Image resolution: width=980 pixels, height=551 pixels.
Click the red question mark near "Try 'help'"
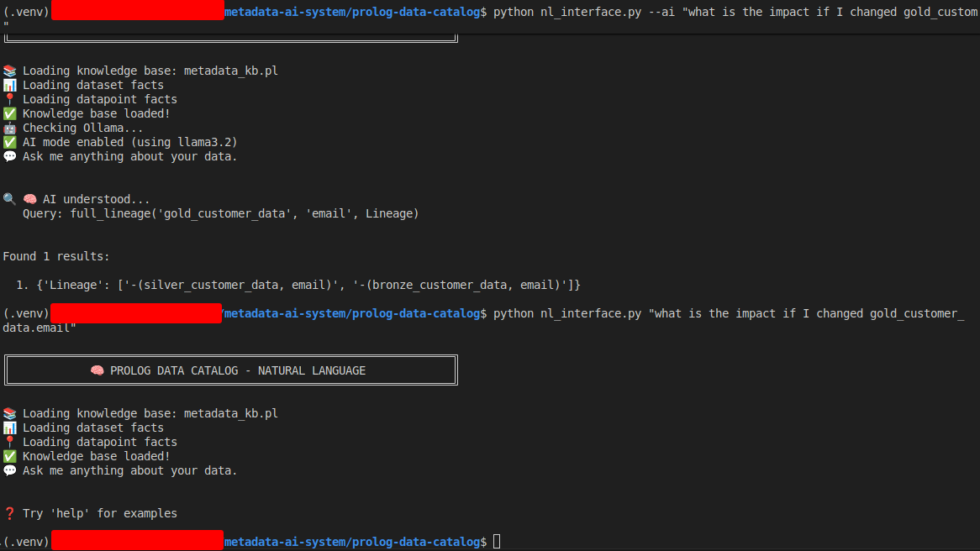(x=9, y=513)
